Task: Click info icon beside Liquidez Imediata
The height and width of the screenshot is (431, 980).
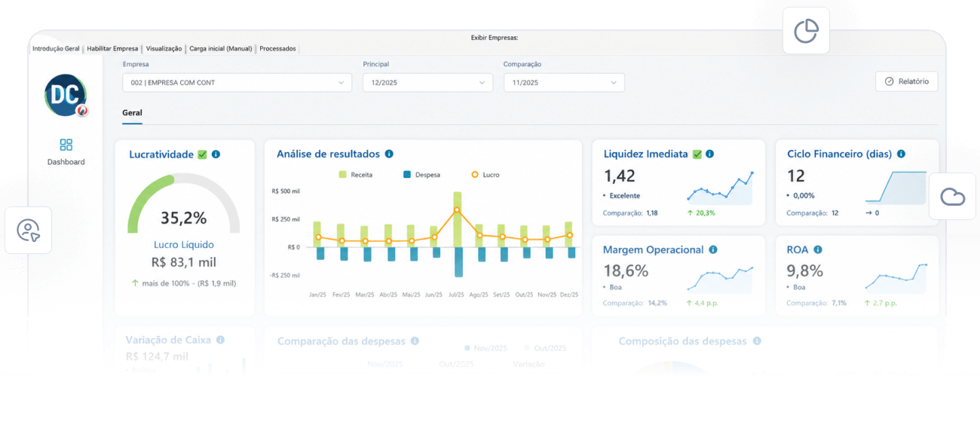Action: 709,154
